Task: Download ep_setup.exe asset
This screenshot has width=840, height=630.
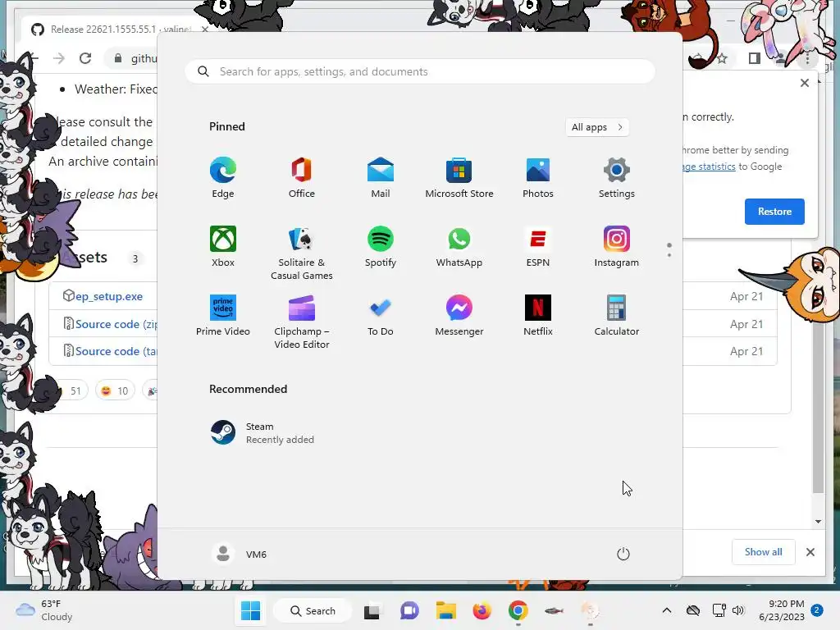Action: (x=109, y=296)
